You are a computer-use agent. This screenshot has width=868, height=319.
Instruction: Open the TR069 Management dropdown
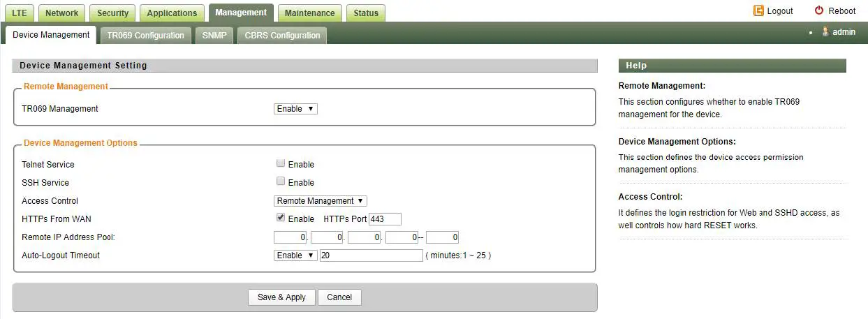click(295, 109)
